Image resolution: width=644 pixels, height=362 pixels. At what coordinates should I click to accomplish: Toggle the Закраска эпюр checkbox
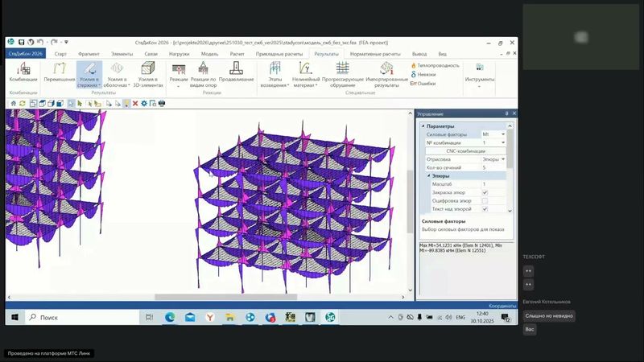(485, 193)
